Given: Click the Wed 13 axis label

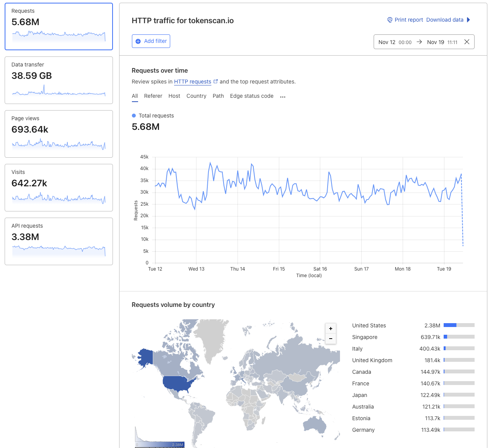Looking at the screenshot, I should tap(196, 269).
